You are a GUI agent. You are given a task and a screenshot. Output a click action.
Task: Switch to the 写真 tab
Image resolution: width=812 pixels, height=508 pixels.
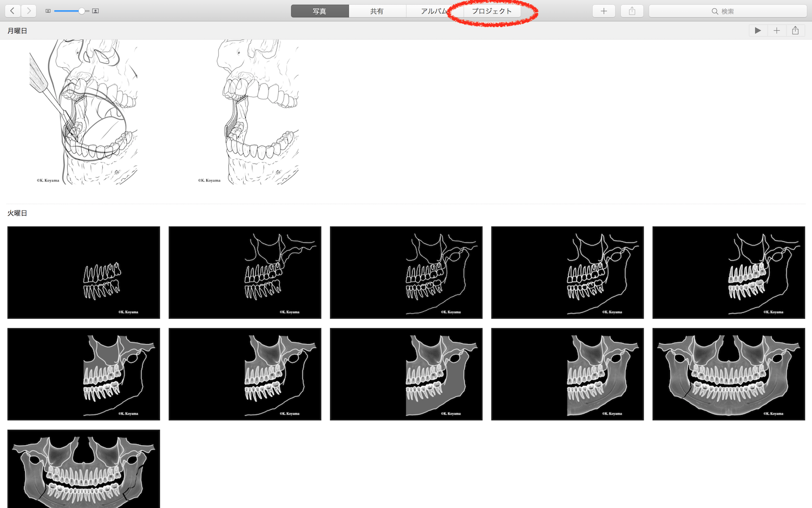pyautogui.click(x=319, y=11)
